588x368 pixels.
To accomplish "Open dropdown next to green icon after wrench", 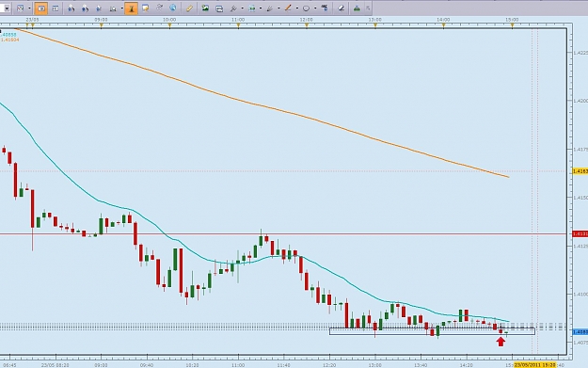I will click(261, 8).
